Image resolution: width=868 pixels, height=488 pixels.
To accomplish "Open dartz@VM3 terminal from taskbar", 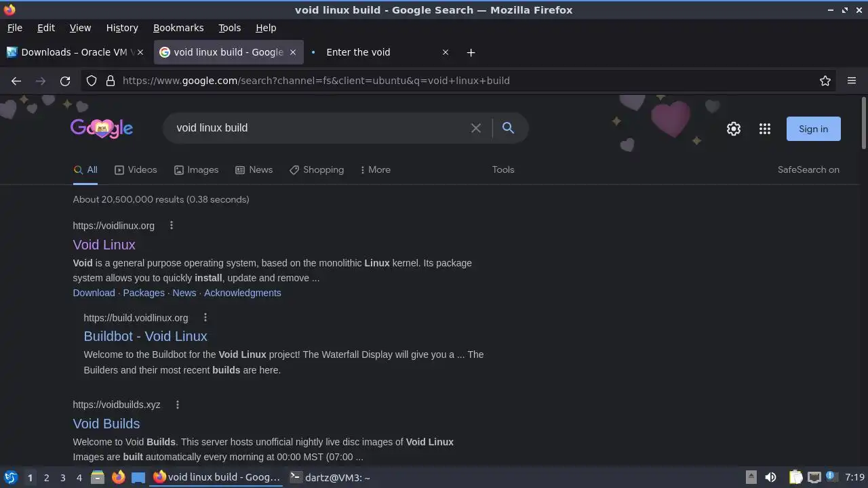I will (330, 477).
